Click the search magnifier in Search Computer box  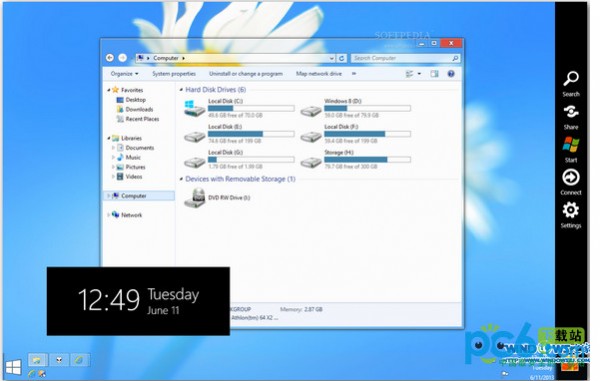455,58
